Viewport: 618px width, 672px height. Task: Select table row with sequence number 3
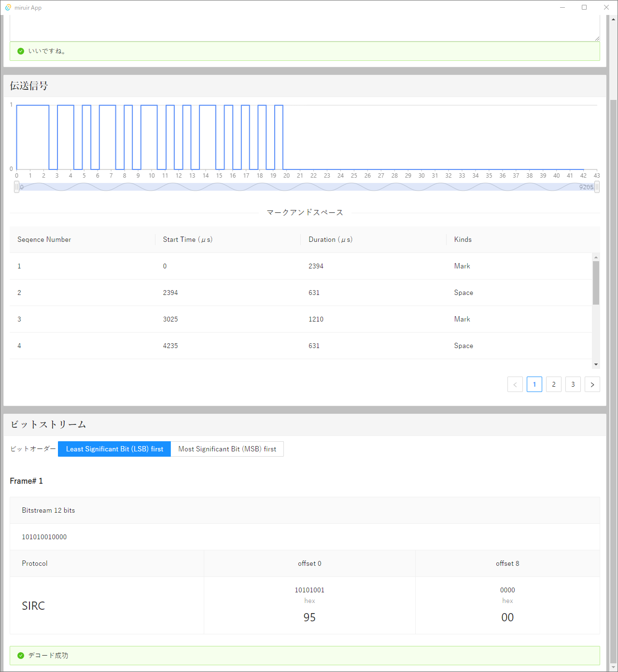pos(300,319)
